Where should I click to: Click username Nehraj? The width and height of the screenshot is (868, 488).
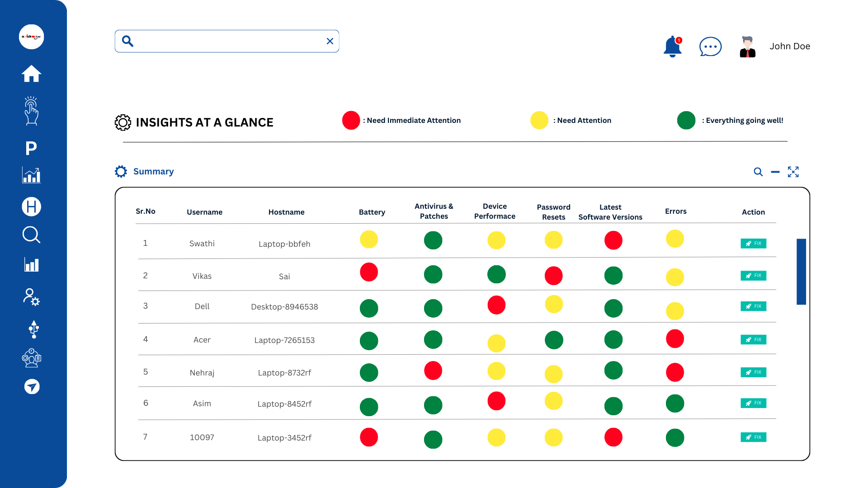(x=202, y=373)
